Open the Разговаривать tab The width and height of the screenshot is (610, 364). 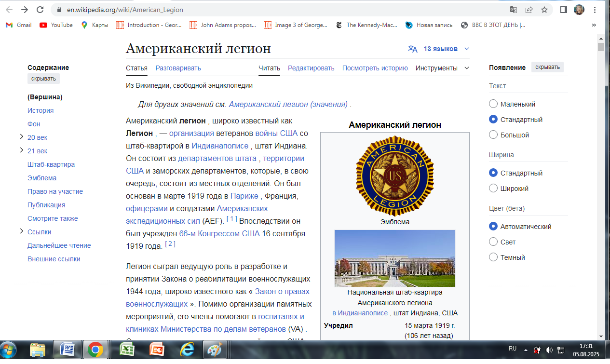[178, 68]
